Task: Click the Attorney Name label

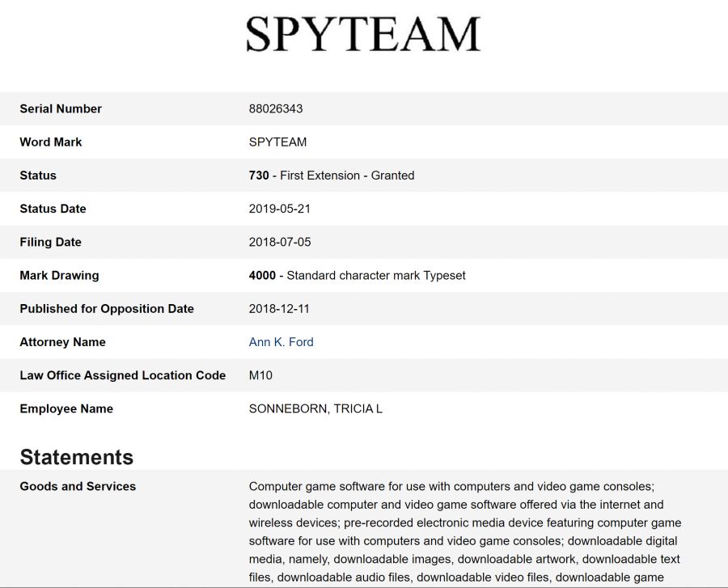Action: point(62,342)
